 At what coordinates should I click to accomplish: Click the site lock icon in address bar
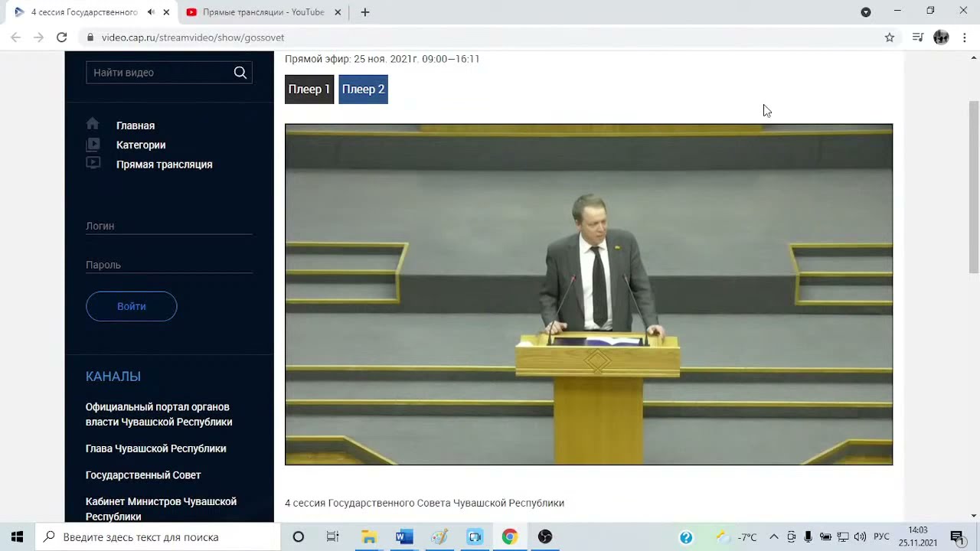click(x=90, y=37)
